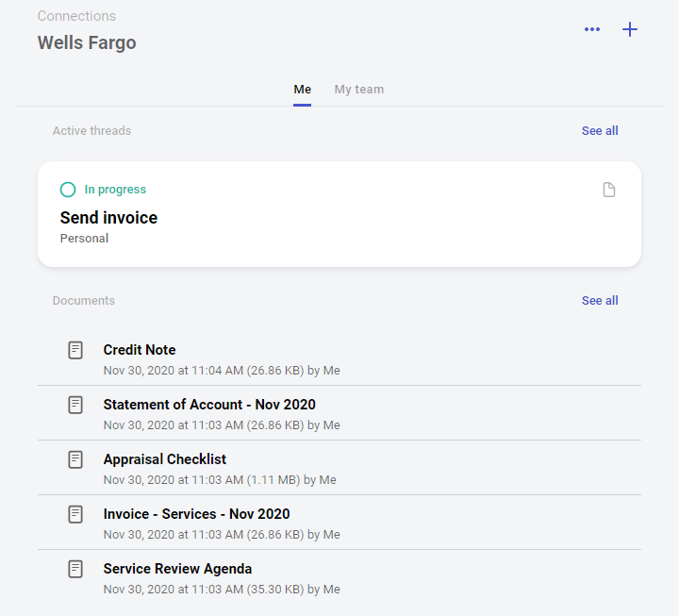Viewport: 679px width, 616px height.
Task: Click the Statement of Account file icon
Action: tap(75, 405)
